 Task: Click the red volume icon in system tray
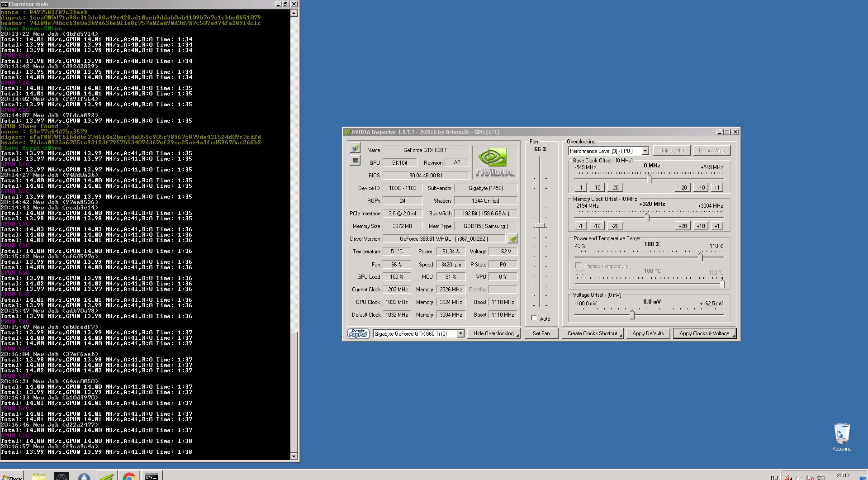point(788,477)
